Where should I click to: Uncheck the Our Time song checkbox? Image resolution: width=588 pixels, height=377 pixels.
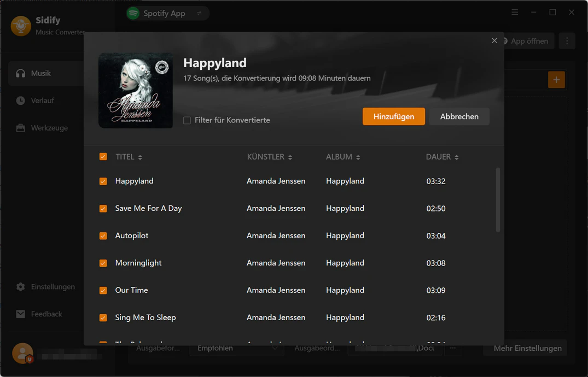click(103, 291)
